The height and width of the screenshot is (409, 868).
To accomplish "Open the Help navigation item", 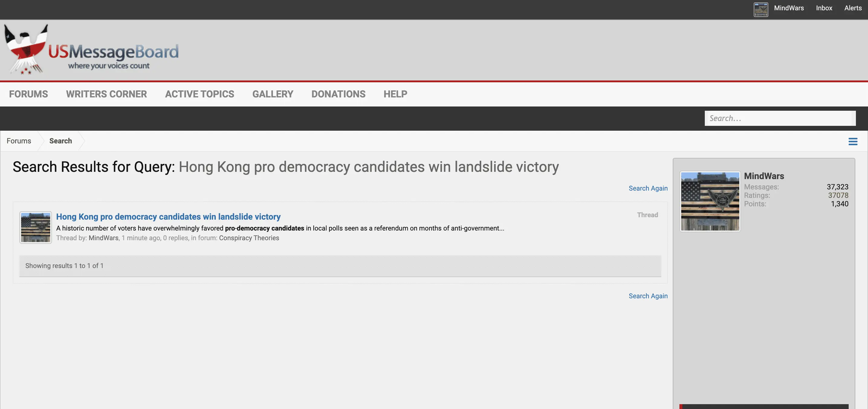I will tap(395, 94).
